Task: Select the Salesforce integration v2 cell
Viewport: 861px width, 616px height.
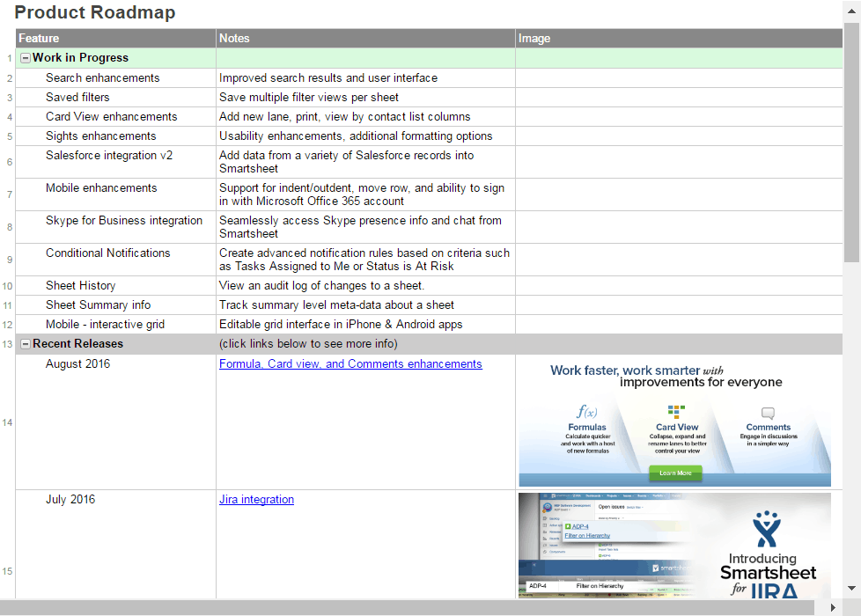Action: pos(116,162)
